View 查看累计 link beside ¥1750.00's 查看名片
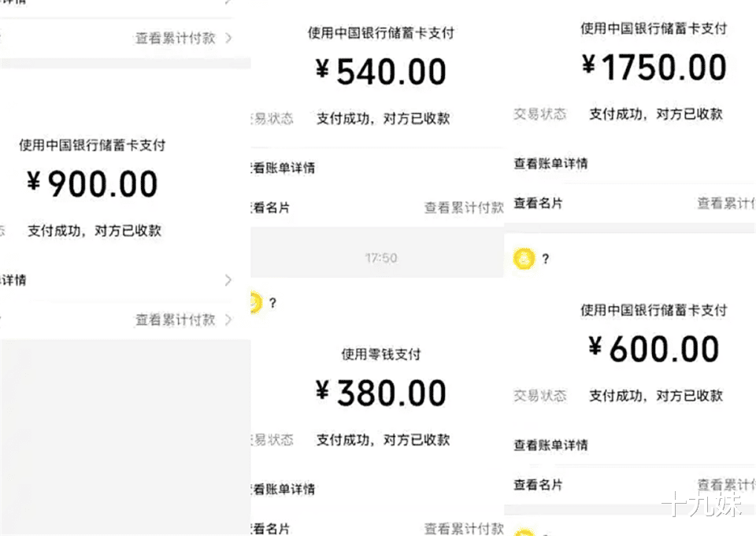756x536 pixels. (725, 203)
